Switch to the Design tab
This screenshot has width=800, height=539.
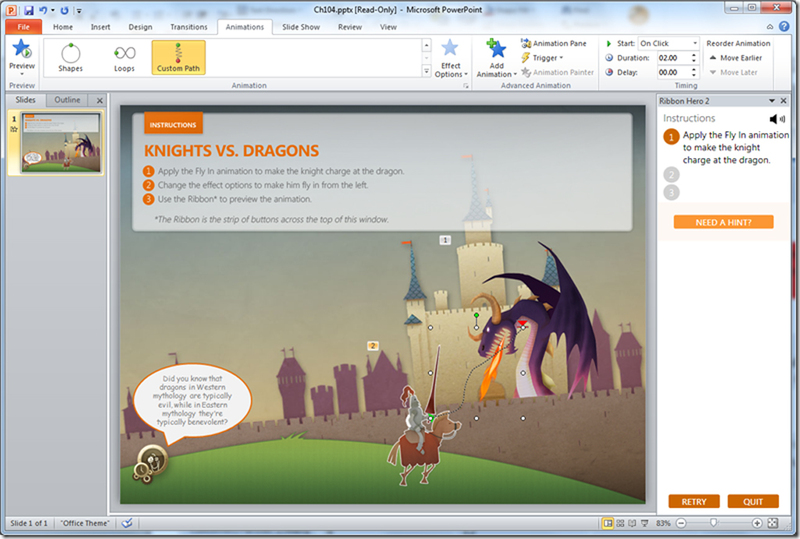click(x=140, y=27)
